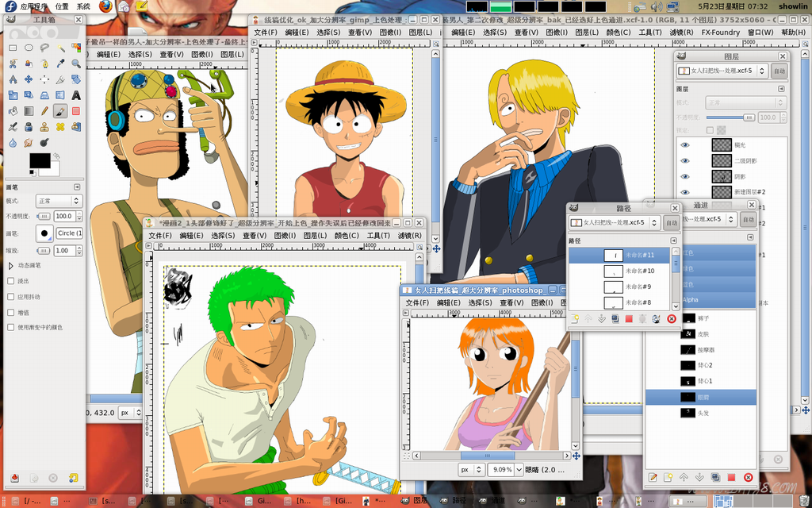
Task: Tick the 增值 checkbox
Action: tap(11, 312)
